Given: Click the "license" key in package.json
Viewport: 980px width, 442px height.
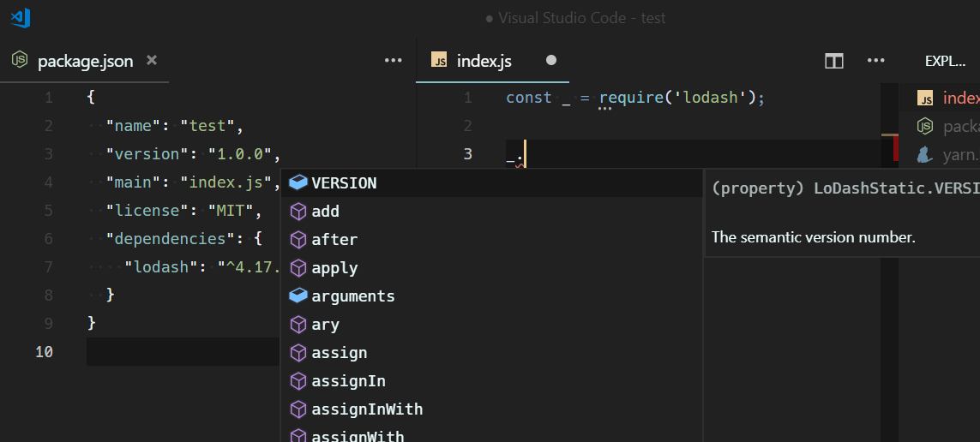Looking at the screenshot, I should [x=148, y=211].
